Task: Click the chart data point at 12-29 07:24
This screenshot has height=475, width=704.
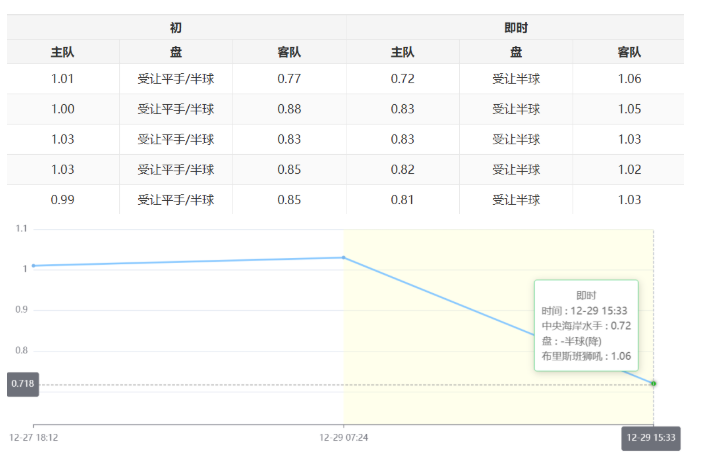Action: (344, 258)
